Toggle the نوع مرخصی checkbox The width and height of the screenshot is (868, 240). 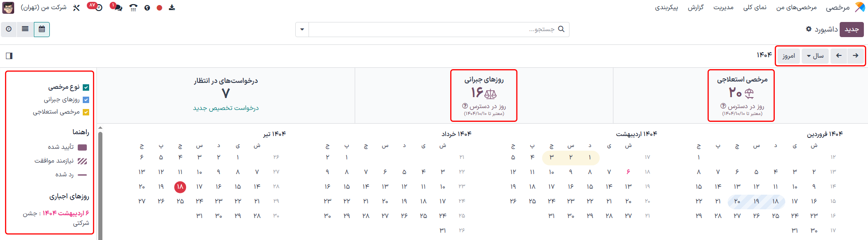coord(86,87)
